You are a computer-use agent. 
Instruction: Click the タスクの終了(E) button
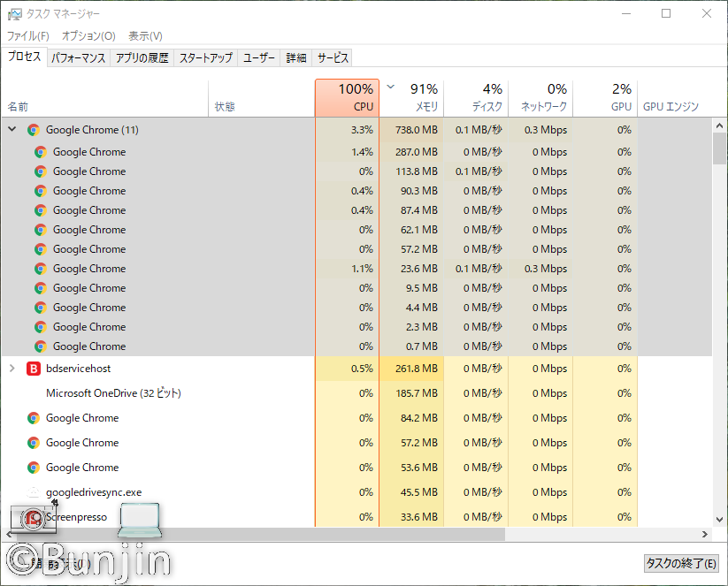[x=681, y=563]
